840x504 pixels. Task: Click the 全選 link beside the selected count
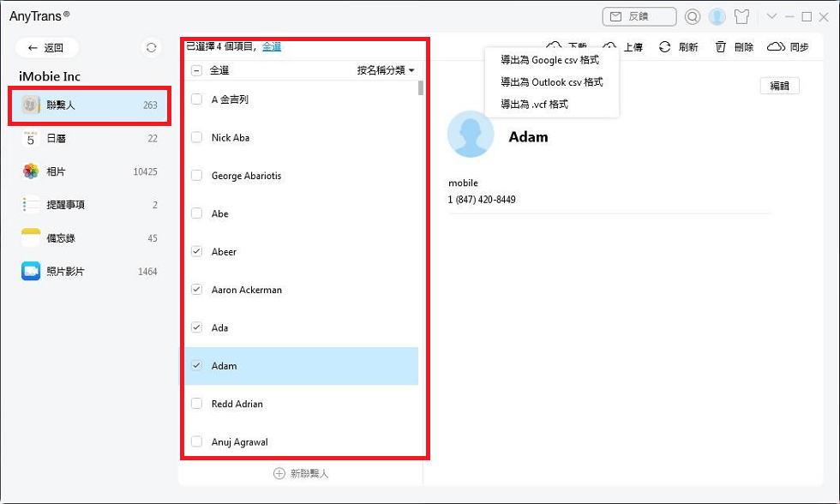click(x=272, y=46)
